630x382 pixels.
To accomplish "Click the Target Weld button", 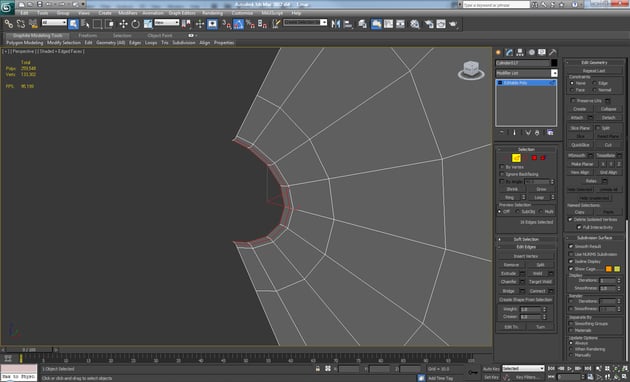I will 540,282.
